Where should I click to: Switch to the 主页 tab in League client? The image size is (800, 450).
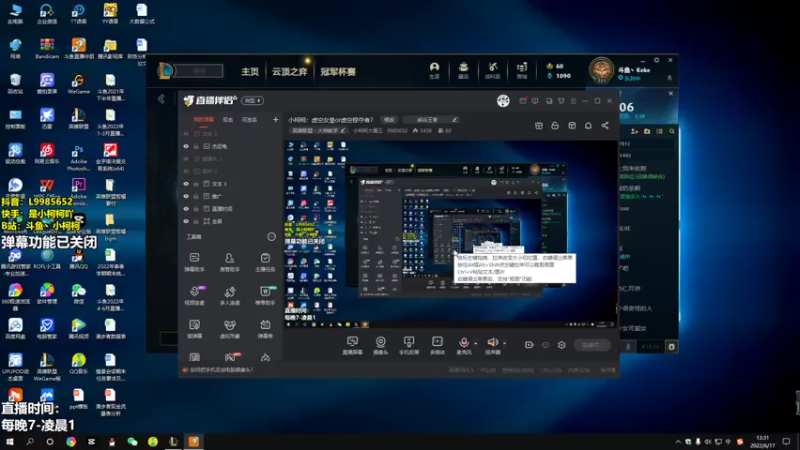(250, 72)
